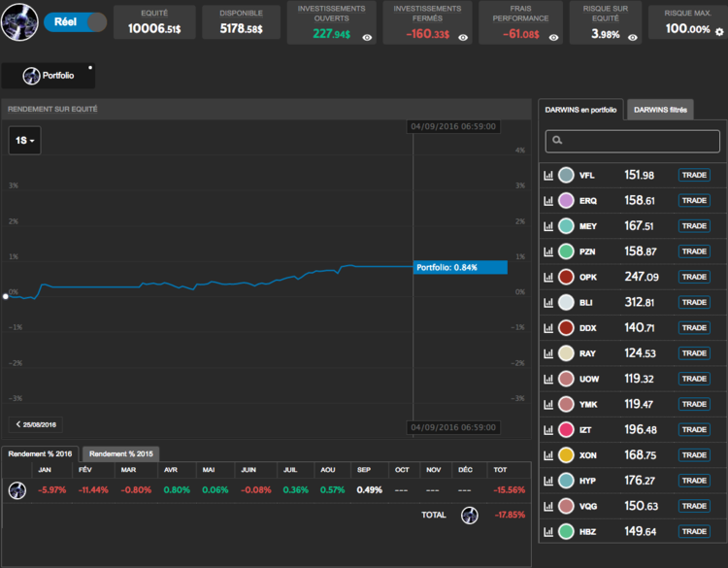
Task: Click the ERQ purple color circle
Action: point(567,201)
